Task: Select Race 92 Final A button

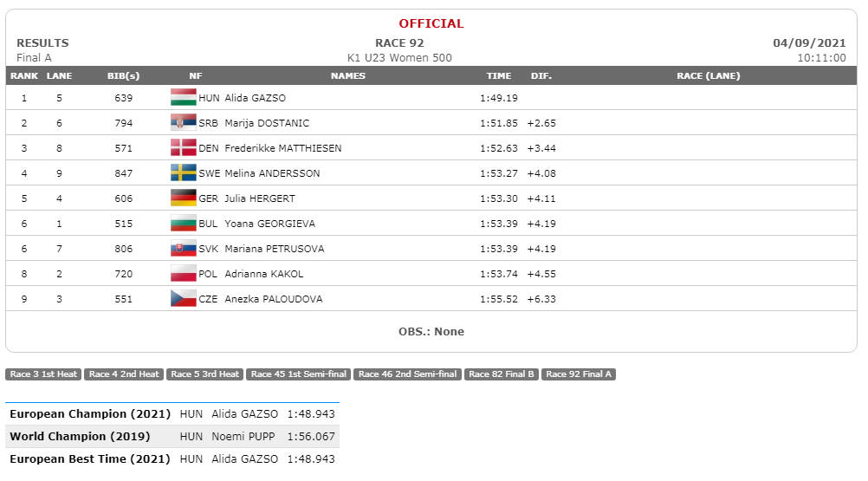Action: click(579, 374)
